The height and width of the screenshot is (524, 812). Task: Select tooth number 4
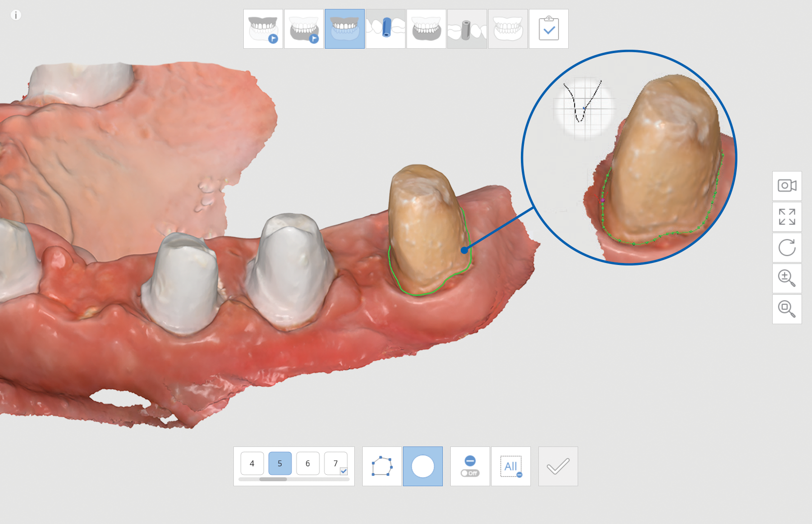click(x=252, y=463)
